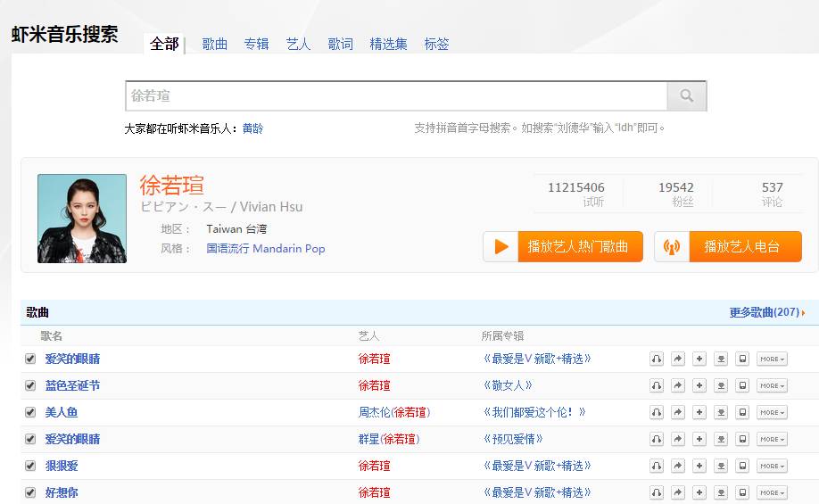
Task: Open artist name 徐若瑄 heading link
Action: [172, 186]
